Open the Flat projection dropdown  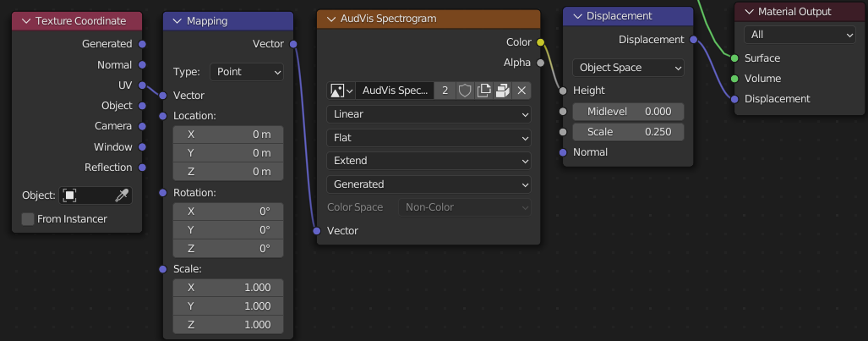429,138
